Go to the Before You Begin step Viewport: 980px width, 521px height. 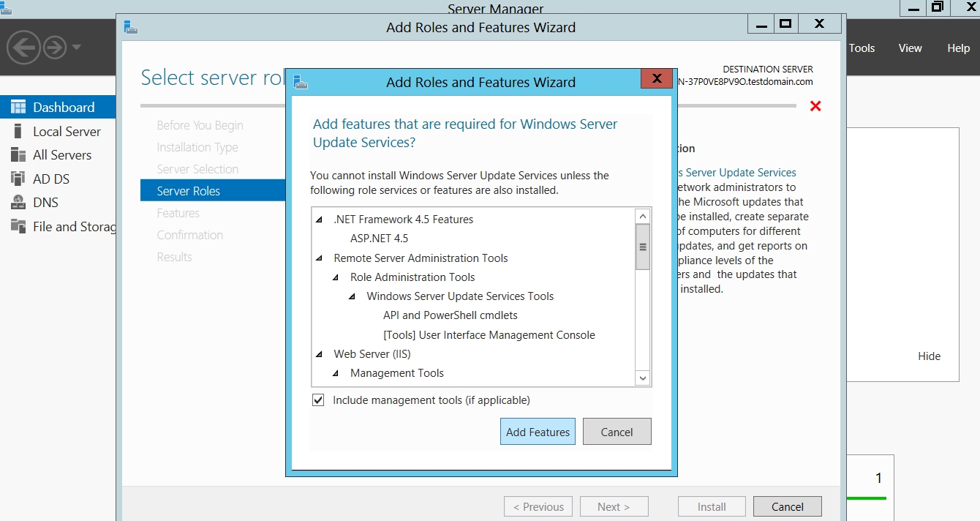click(200, 125)
